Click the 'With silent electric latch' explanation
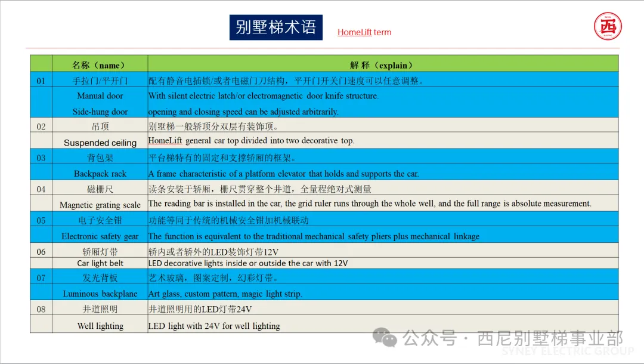 click(264, 95)
